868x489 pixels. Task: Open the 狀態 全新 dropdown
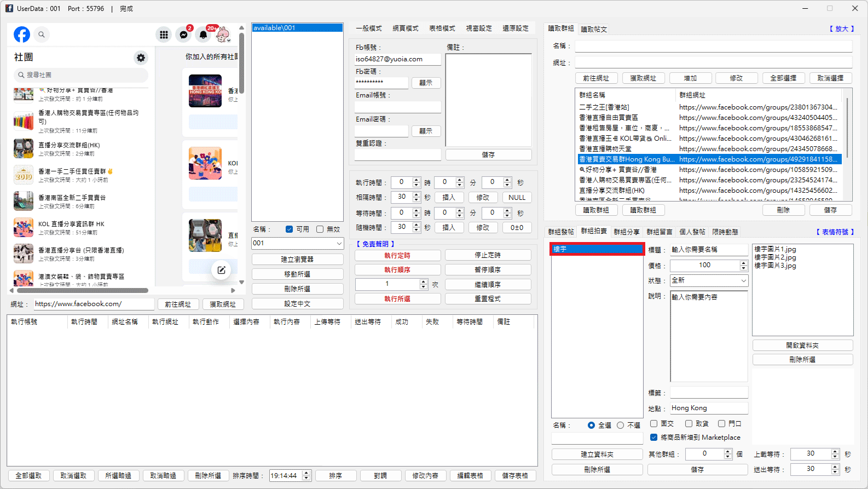pyautogui.click(x=744, y=280)
